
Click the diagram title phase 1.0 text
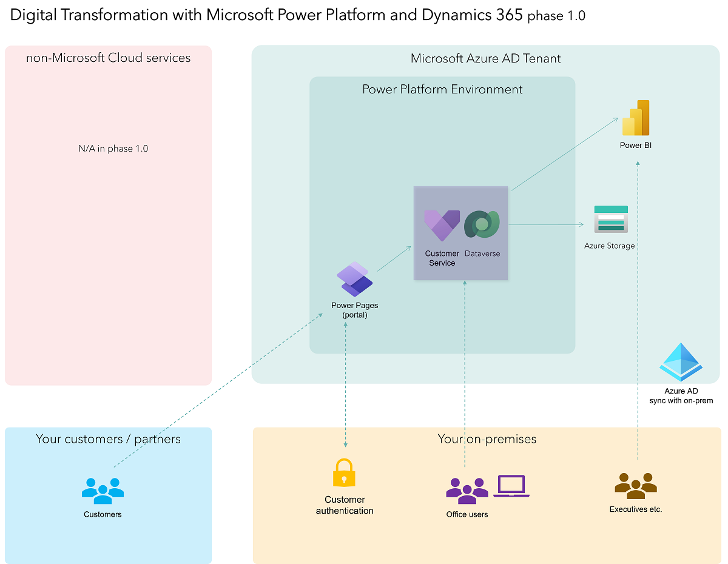pos(556,16)
